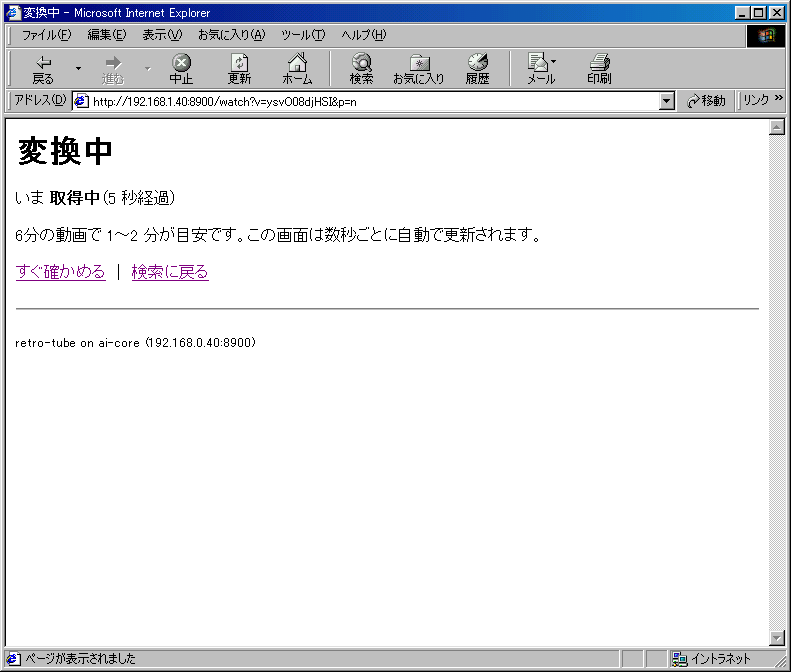791x672 pixels.
Task: Close the Internet Explorer window
Action: tap(777, 13)
